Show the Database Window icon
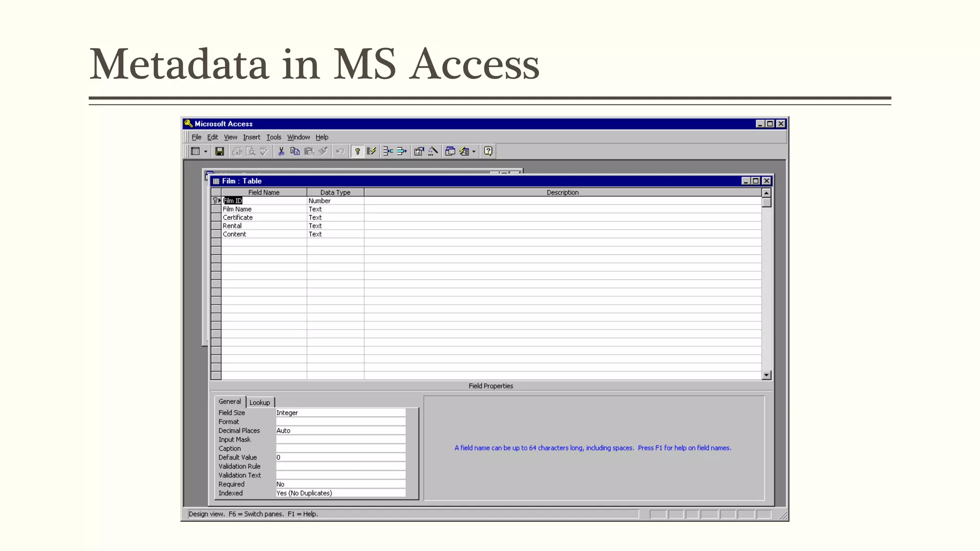This screenshot has height=551, width=980. (450, 152)
